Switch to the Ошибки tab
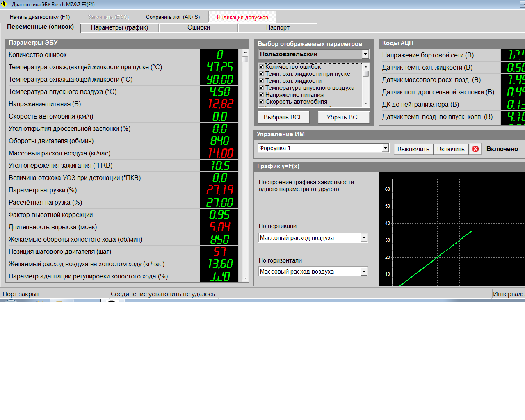525x420 pixels. point(199,27)
